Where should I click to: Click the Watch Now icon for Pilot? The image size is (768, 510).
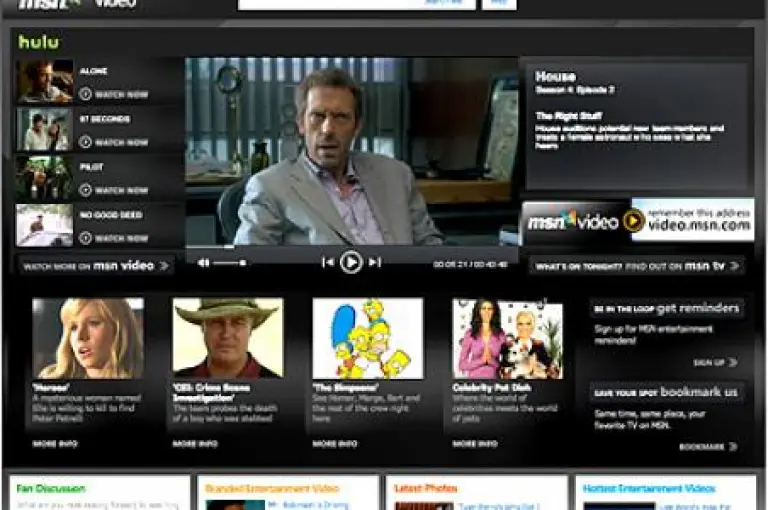tap(85, 190)
